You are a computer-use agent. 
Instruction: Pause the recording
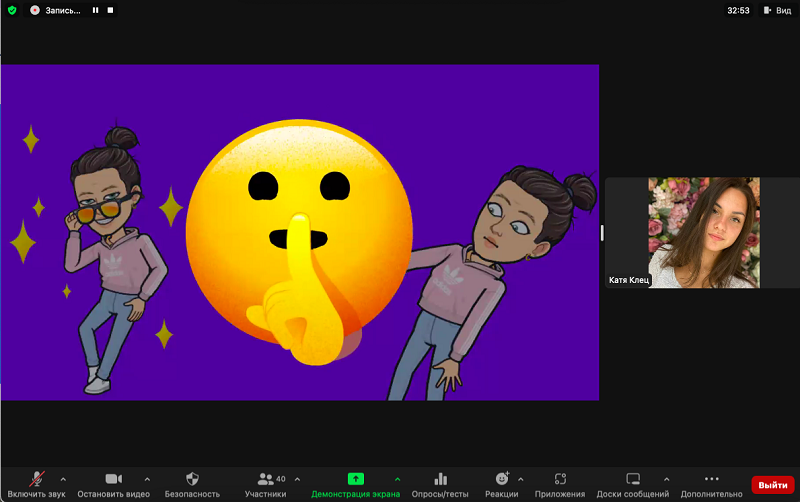coord(95,10)
